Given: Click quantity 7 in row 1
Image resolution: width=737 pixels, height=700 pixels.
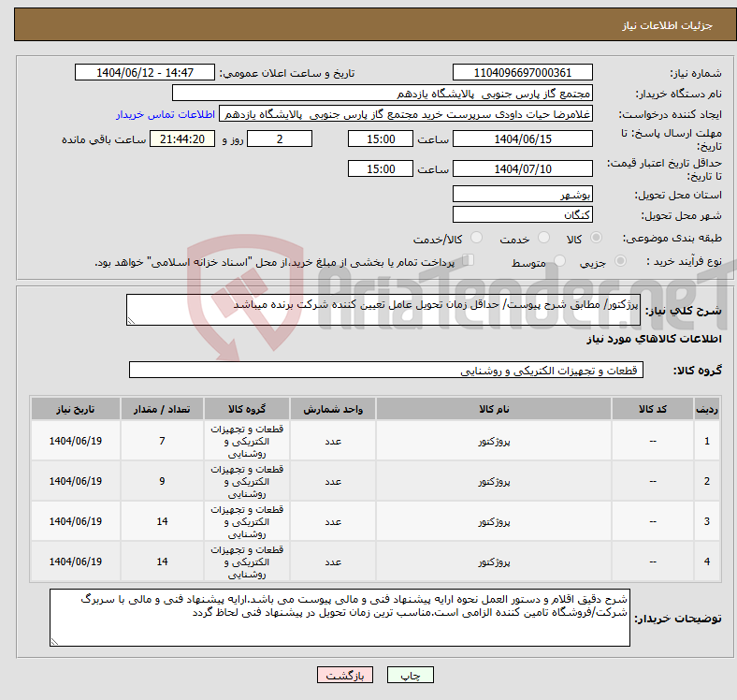Looking at the screenshot, I should pos(162,441).
